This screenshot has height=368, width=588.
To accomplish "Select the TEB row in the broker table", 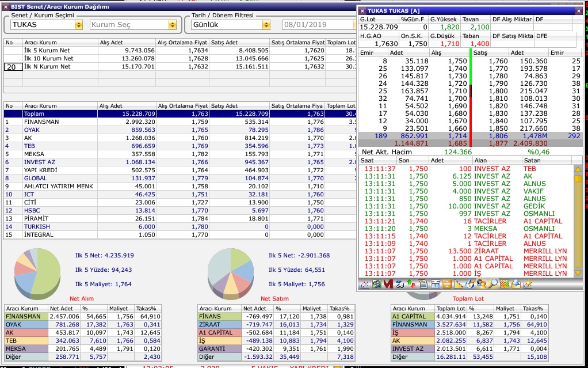I will coord(180,146).
